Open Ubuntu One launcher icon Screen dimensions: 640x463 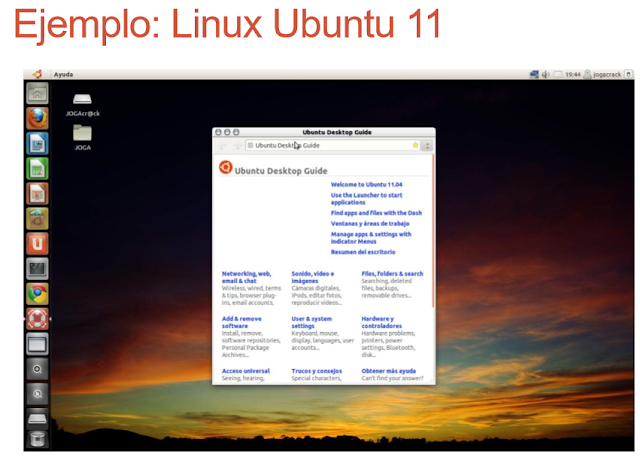(38, 244)
